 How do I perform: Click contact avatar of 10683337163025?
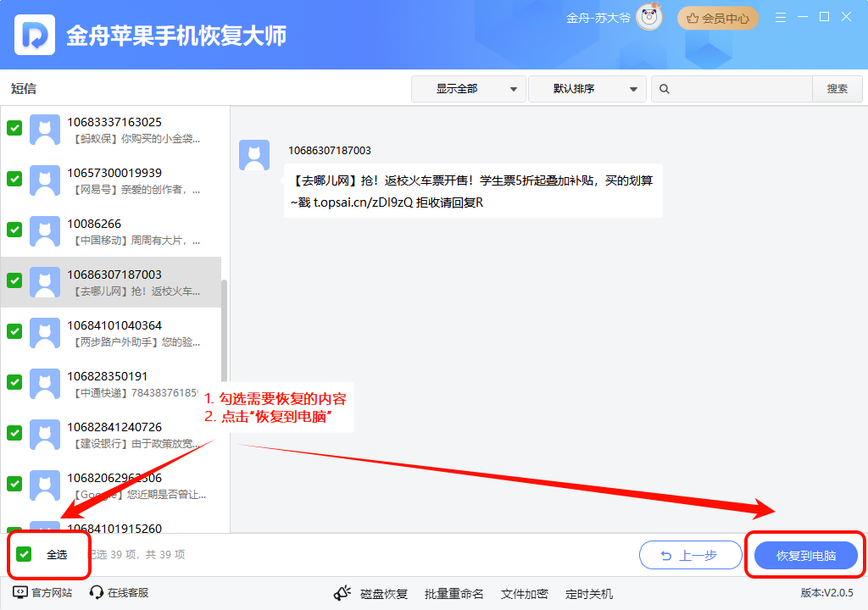[x=45, y=130]
